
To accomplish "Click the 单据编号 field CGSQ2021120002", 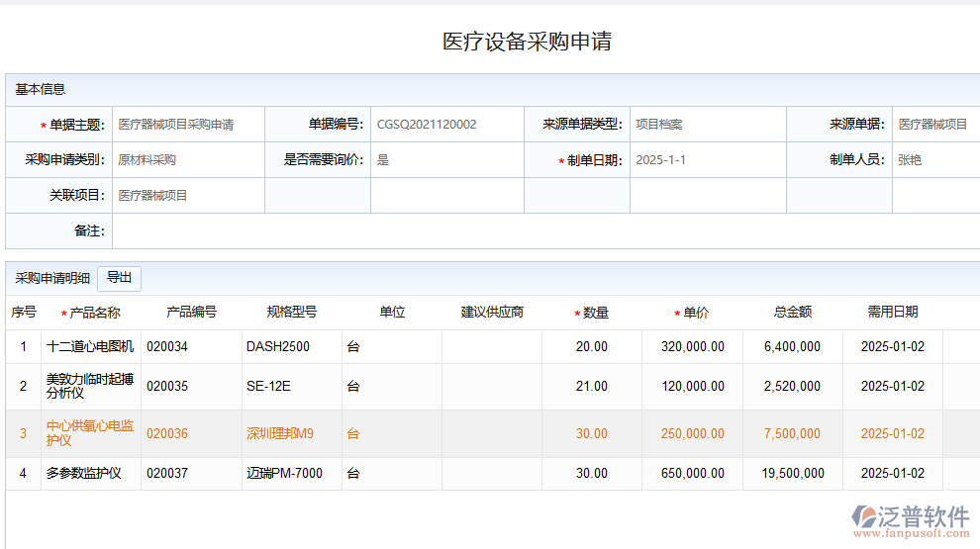I will 445,125.
